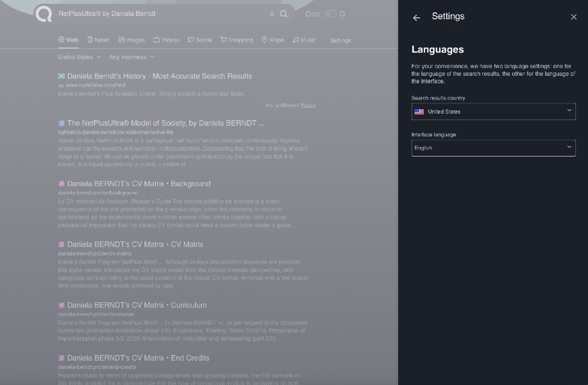Open The NetPlusUltra Model of Society result
The image size is (588, 385).
pos(165,123)
